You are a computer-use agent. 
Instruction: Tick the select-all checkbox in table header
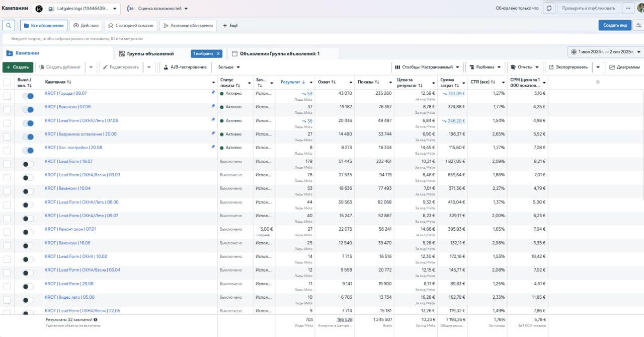pyautogui.click(x=7, y=82)
